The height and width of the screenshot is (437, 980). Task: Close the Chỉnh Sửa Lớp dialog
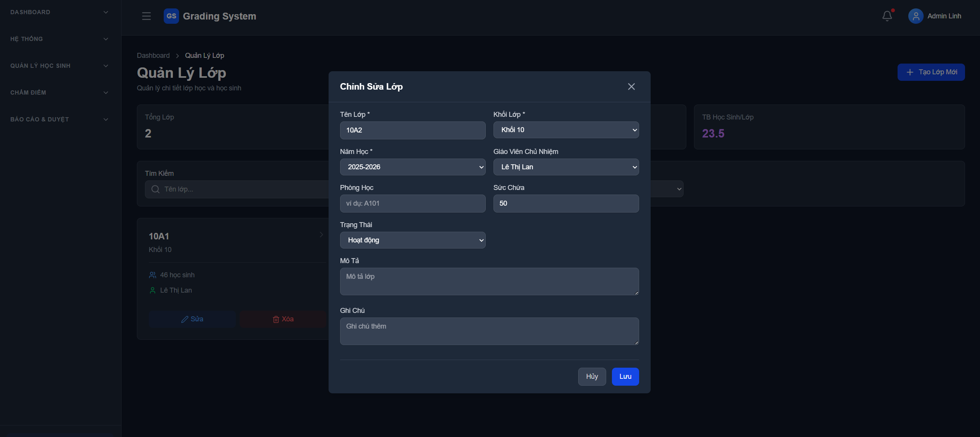(631, 87)
